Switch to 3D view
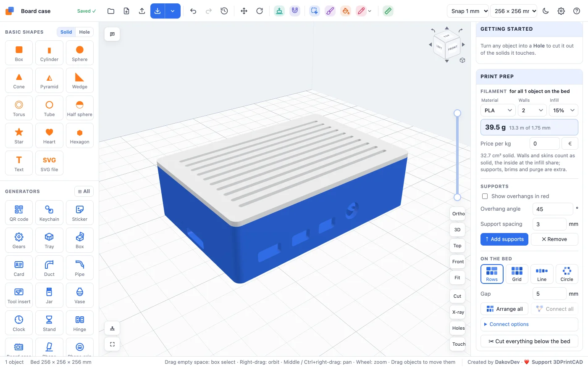 pos(457,230)
